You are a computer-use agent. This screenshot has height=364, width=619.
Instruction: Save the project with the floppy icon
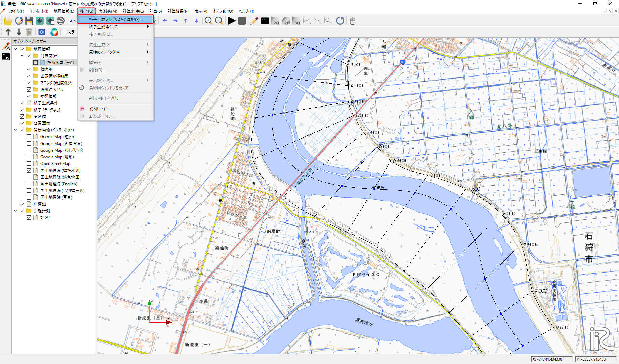point(29,21)
